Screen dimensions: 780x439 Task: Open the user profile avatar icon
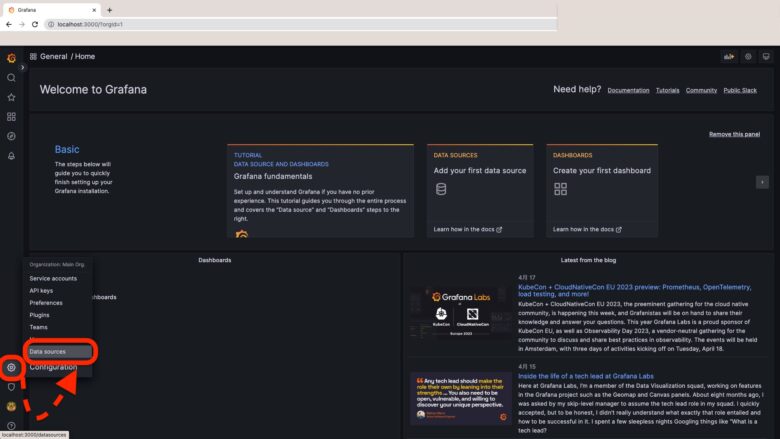11,406
